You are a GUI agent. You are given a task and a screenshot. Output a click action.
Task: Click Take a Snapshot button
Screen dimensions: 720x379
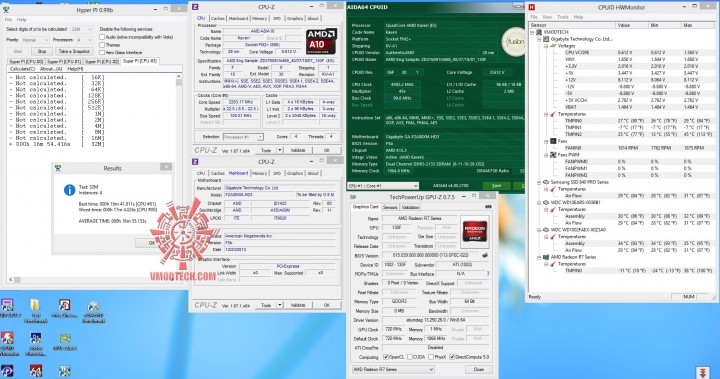tap(74, 51)
